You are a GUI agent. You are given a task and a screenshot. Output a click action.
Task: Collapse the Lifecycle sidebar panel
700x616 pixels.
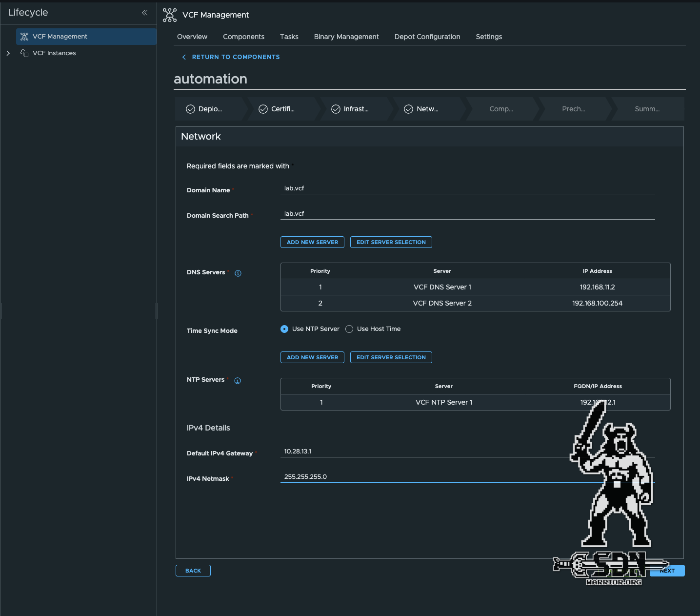point(144,13)
